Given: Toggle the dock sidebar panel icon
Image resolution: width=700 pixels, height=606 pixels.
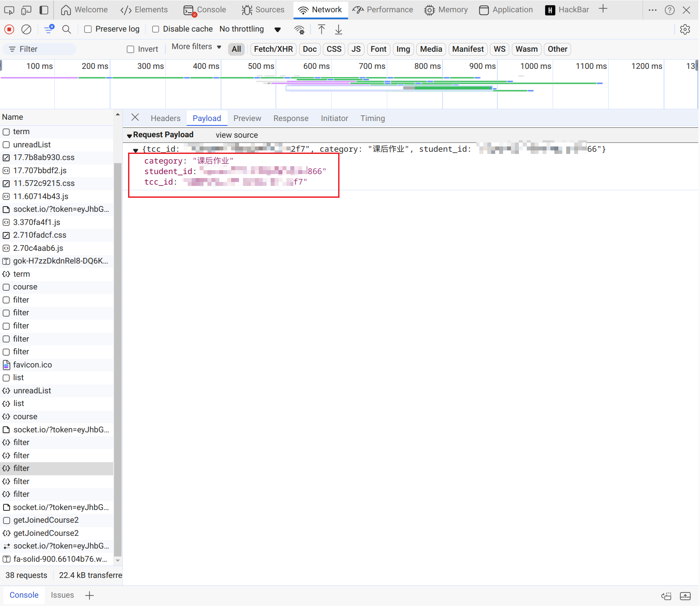Looking at the screenshot, I should pos(44,10).
